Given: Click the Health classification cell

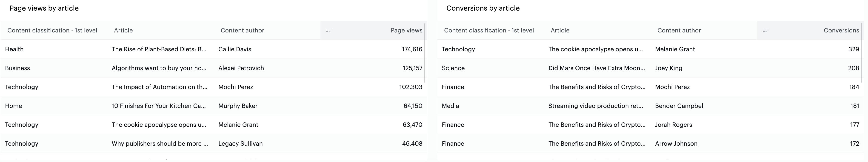Looking at the screenshot, I should tap(14, 49).
